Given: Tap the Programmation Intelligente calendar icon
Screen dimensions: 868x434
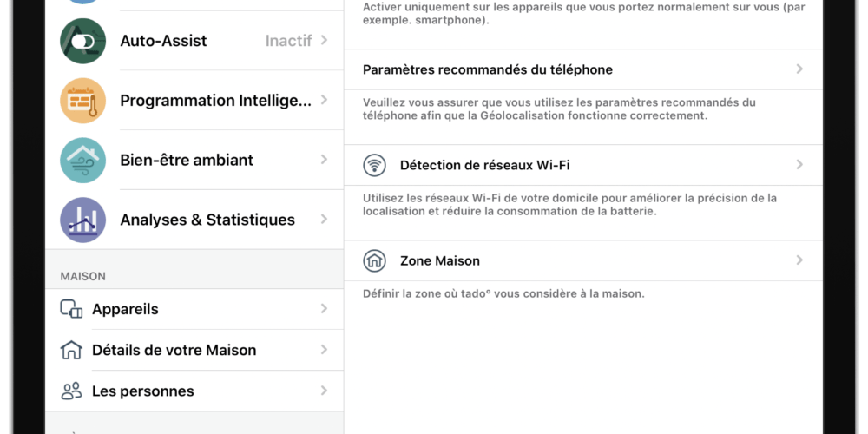Looking at the screenshot, I should (82, 101).
